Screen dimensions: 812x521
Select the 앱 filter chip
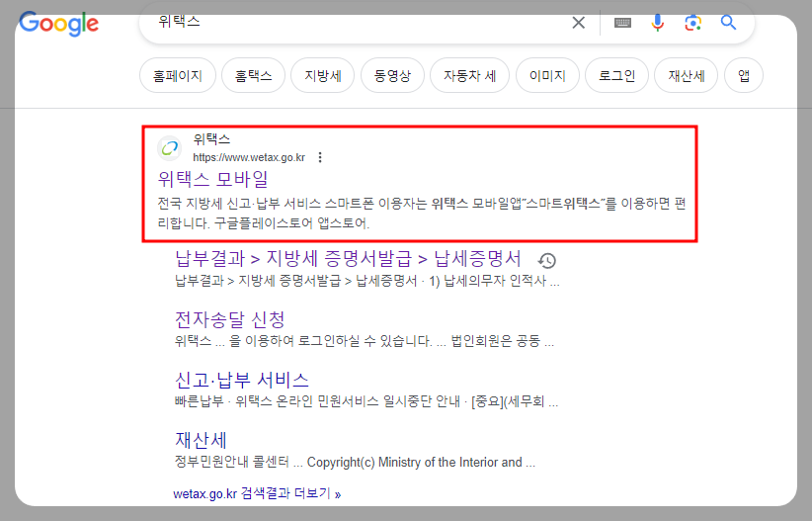(744, 76)
